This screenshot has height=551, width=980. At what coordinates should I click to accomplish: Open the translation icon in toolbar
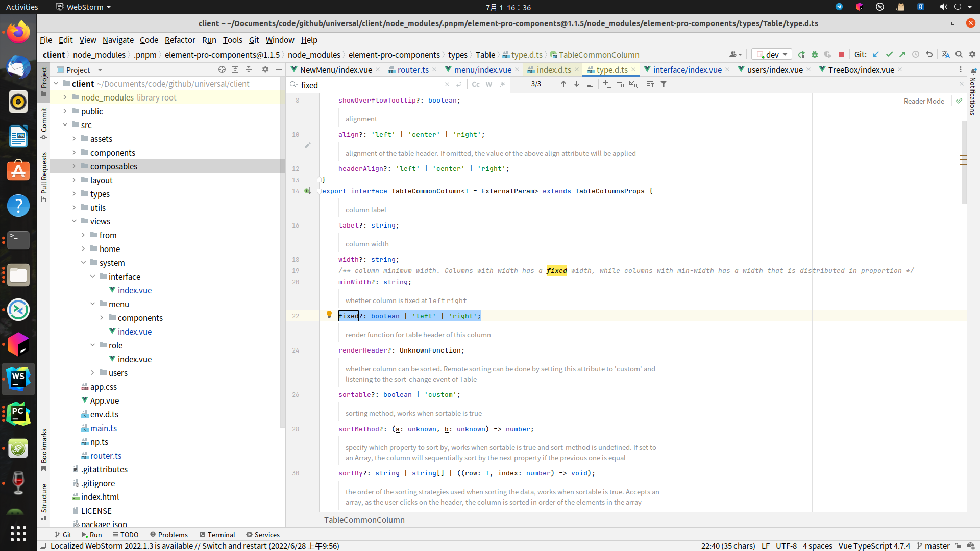(946, 54)
